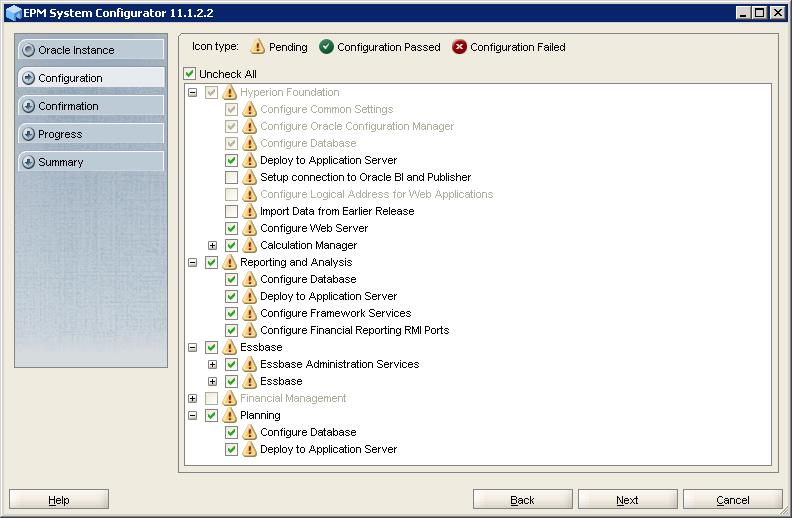Screen dimensions: 792x518
Task: Open the Summary step
Action: click(x=91, y=162)
